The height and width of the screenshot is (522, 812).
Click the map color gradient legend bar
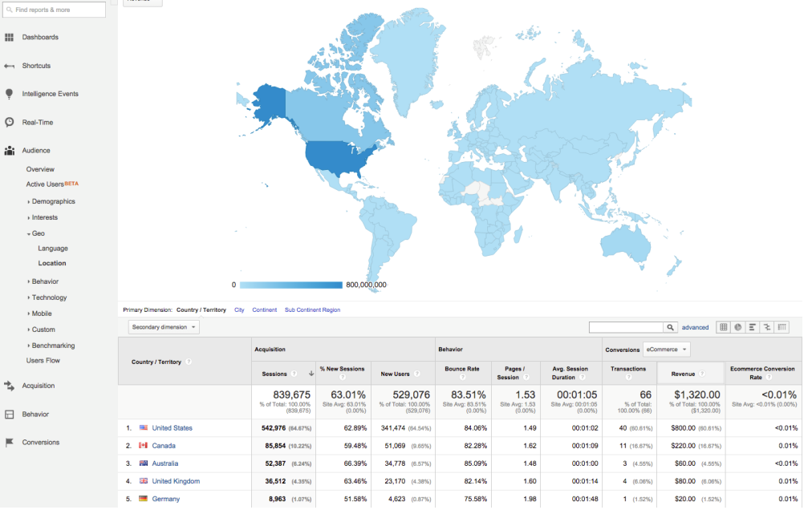pyautogui.click(x=291, y=285)
